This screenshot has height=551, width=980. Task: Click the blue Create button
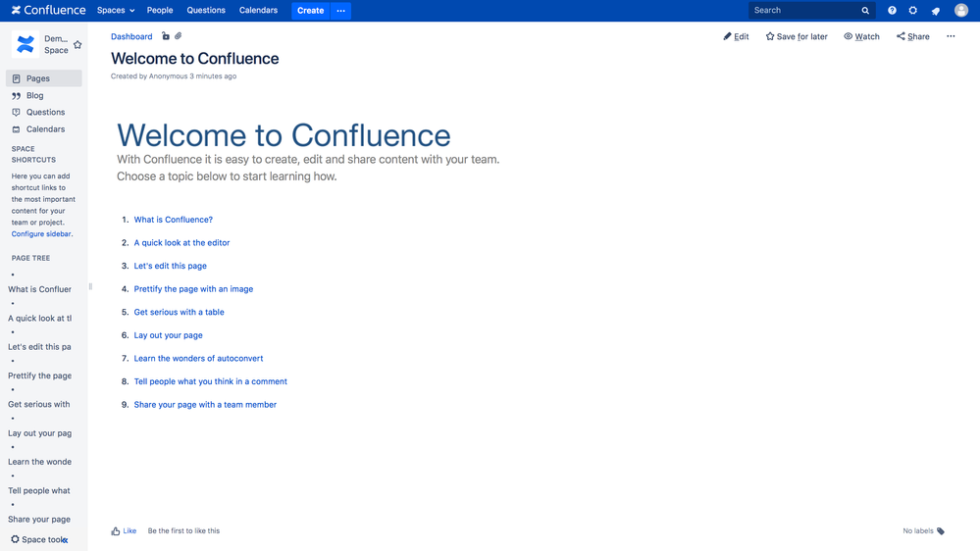point(311,11)
